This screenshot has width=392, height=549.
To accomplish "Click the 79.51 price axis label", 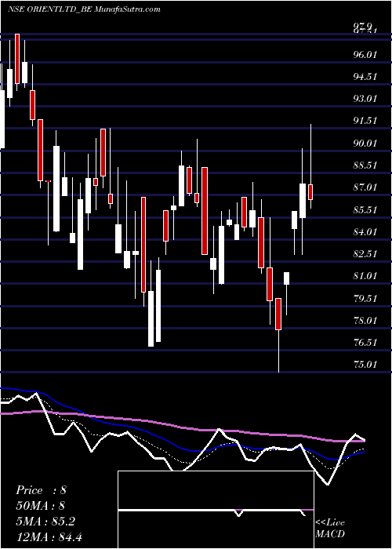I will point(365,298).
